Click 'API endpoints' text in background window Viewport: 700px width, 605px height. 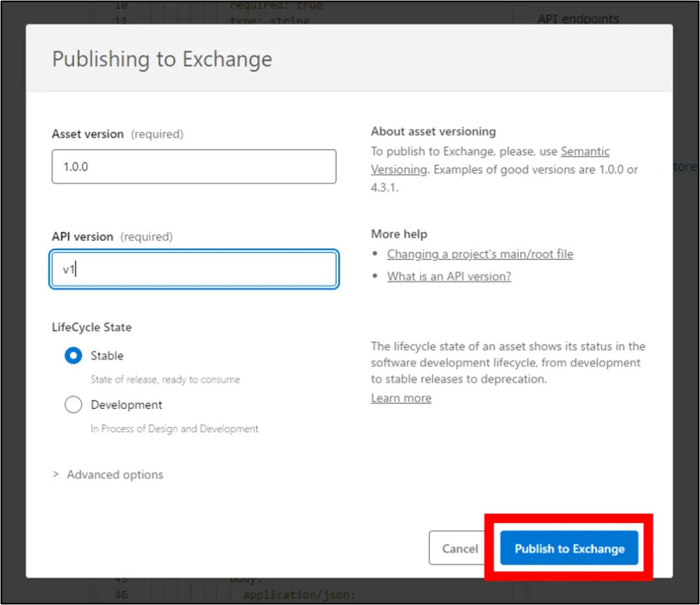[578, 19]
